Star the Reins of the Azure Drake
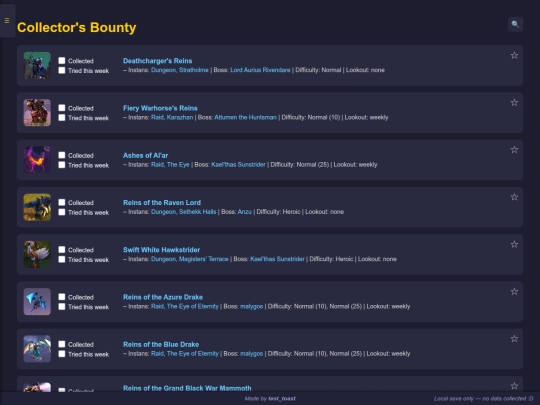The width and height of the screenshot is (540, 405). click(x=514, y=292)
